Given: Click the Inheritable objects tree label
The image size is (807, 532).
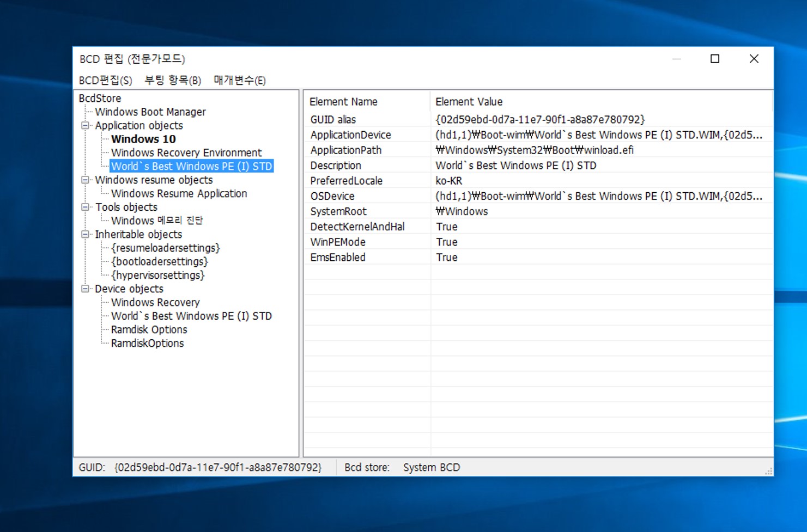Looking at the screenshot, I should point(138,235).
